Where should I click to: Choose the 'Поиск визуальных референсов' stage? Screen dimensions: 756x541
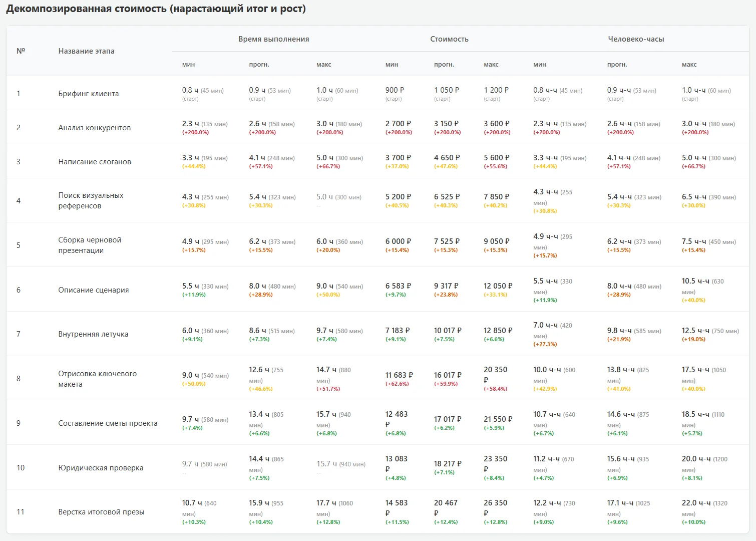(91, 200)
